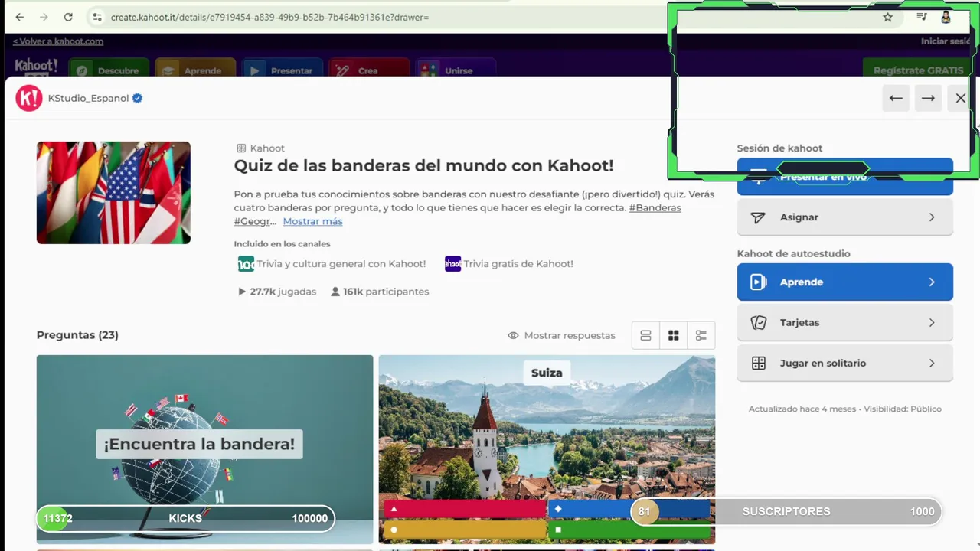Open site information icon in address bar
This screenshot has height=551, width=980.
click(96, 17)
